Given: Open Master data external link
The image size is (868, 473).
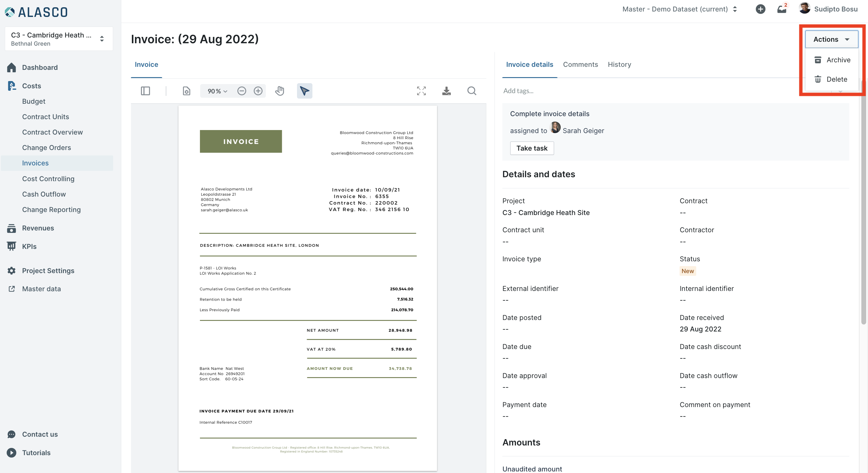Looking at the screenshot, I should [x=41, y=289].
